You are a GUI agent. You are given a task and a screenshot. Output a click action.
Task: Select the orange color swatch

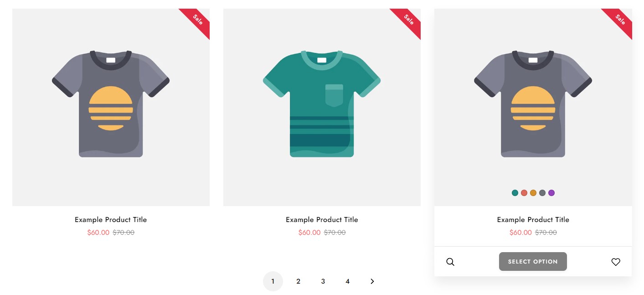point(533,193)
